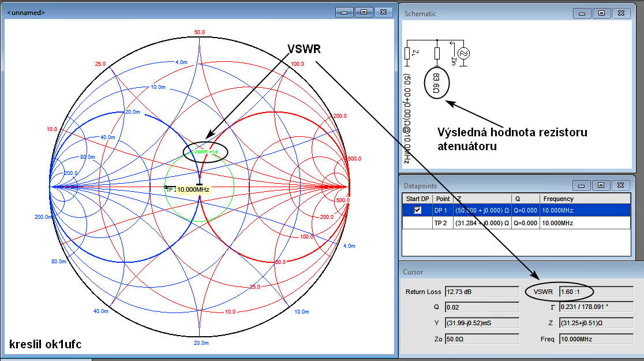The image size is (644, 361).
Task: Maximize the Schematic window
Action: [x=601, y=13]
